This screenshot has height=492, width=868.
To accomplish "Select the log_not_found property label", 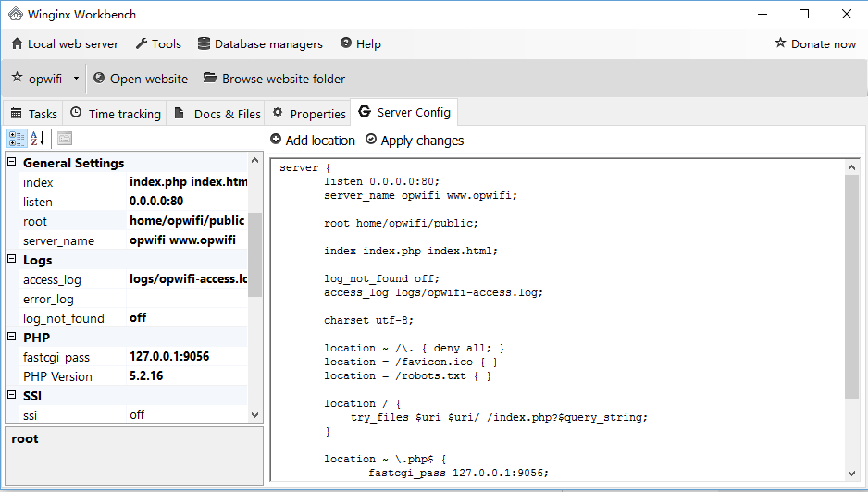I will coord(64,319).
